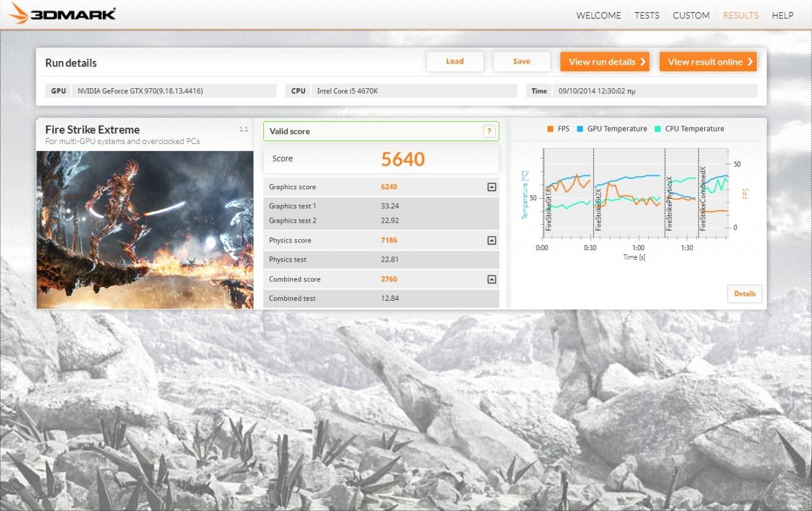Open View result online
Image resolution: width=812 pixels, height=511 pixels.
708,62
